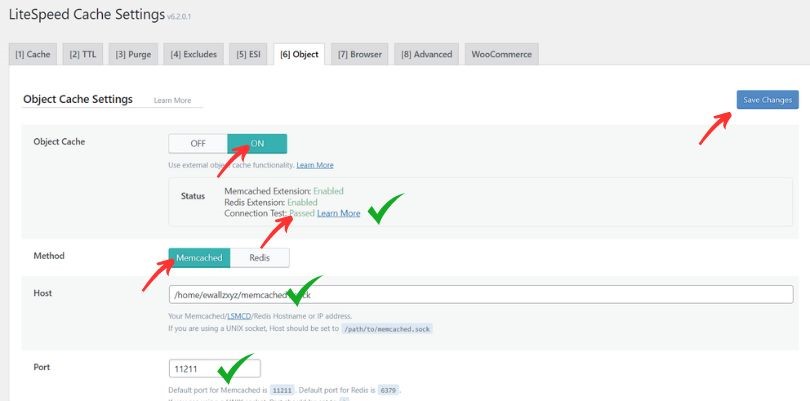
Task: Click the Redis Extension: Enabled status text
Action: [x=271, y=202]
